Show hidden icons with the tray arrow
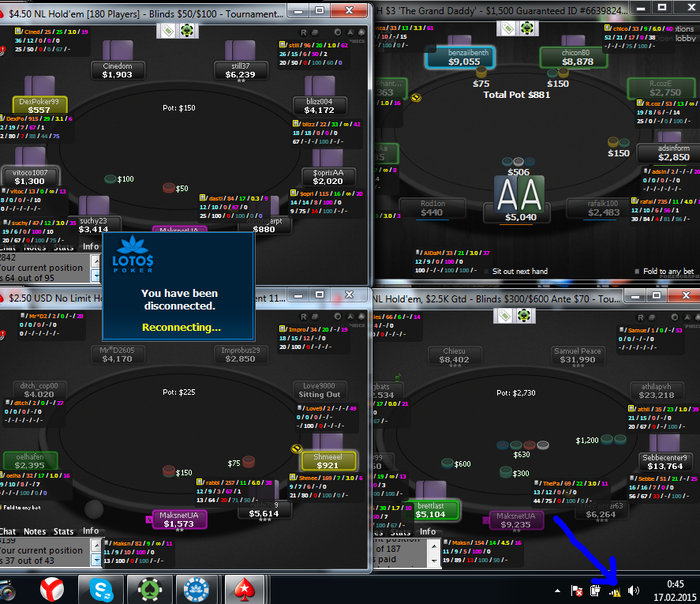This screenshot has height=604, width=700. [x=558, y=591]
